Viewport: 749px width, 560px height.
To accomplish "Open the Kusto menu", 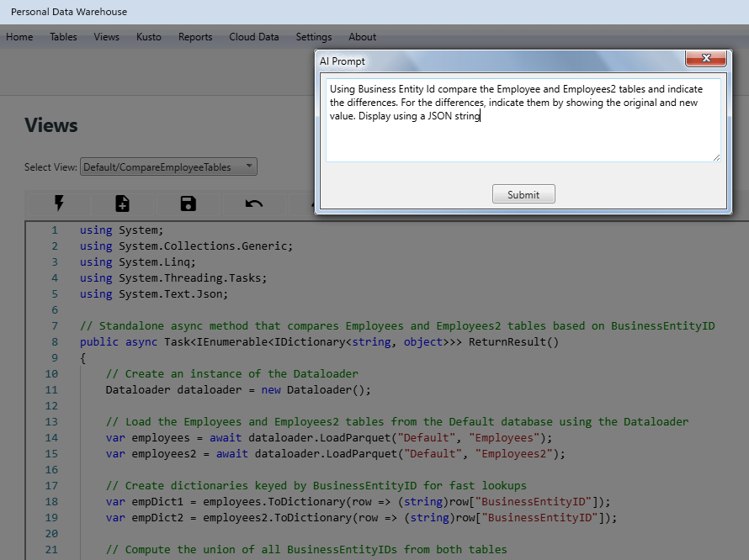I will [149, 37].
